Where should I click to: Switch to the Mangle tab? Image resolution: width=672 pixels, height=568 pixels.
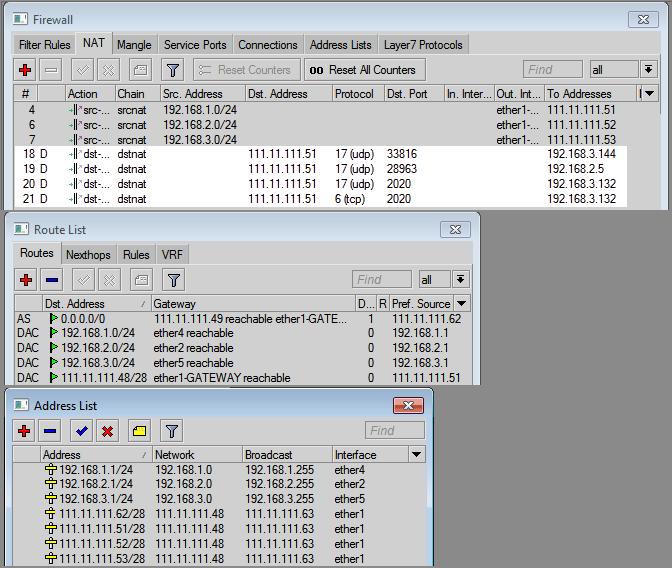click(x=134, y=45)
